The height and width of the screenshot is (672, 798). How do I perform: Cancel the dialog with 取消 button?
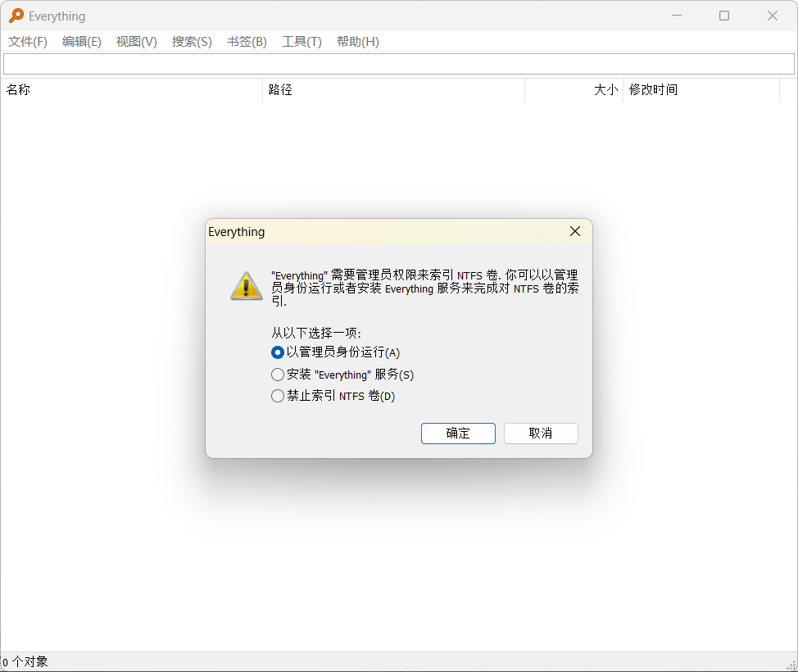541,434
